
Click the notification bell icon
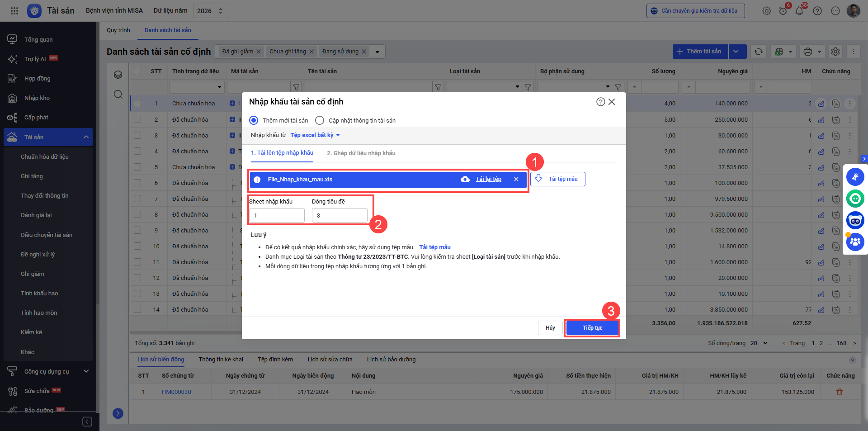(799, 11)
